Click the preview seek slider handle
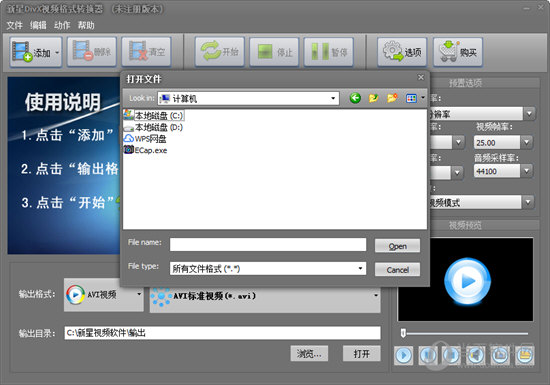The image size is (550, 385). coord(403,333)
